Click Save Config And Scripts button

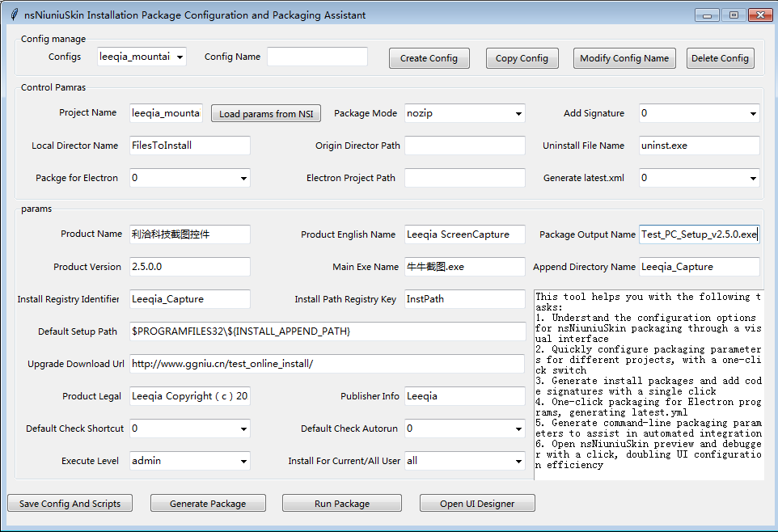pos(70,503)
